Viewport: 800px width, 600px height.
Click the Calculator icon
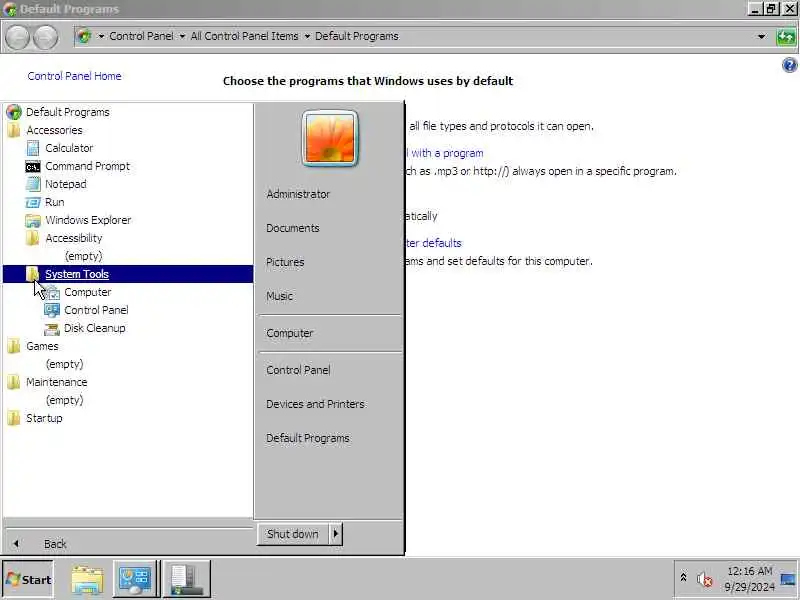tap(33, 148)
